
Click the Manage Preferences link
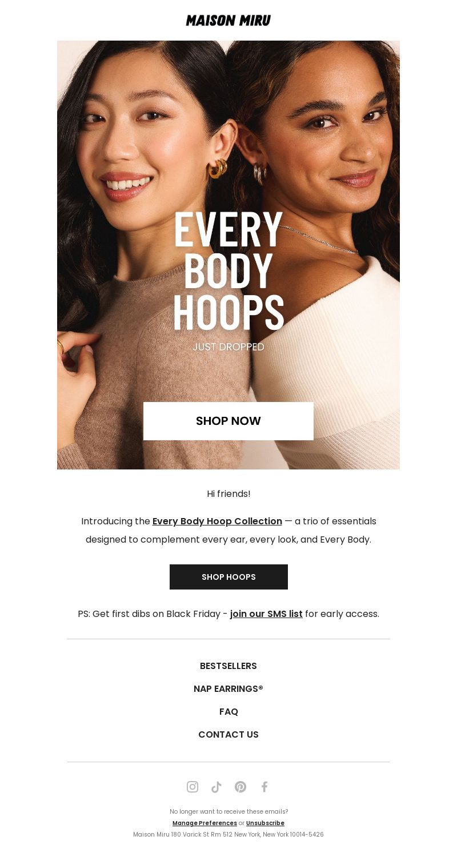205,823
